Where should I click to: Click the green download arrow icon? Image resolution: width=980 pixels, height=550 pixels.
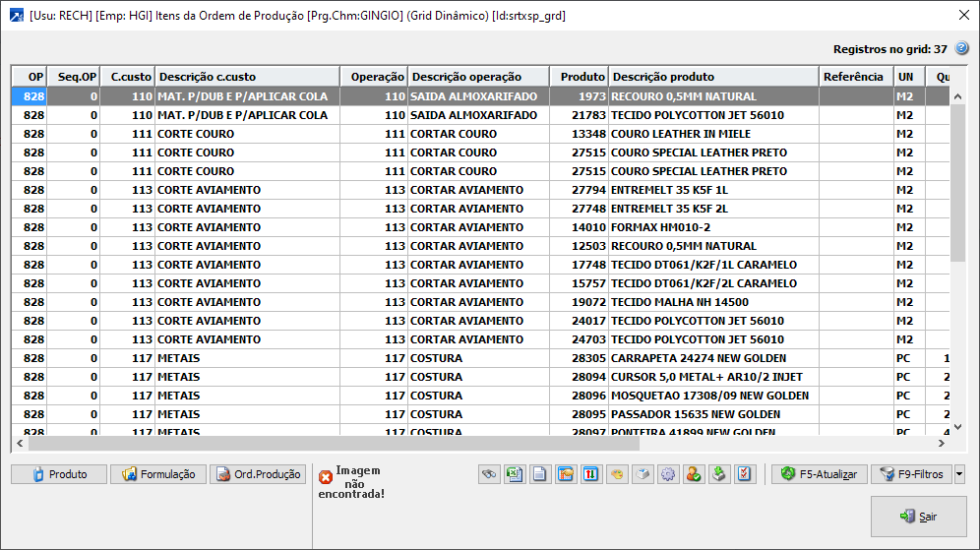pyautogui.click(x=719, y=474)
